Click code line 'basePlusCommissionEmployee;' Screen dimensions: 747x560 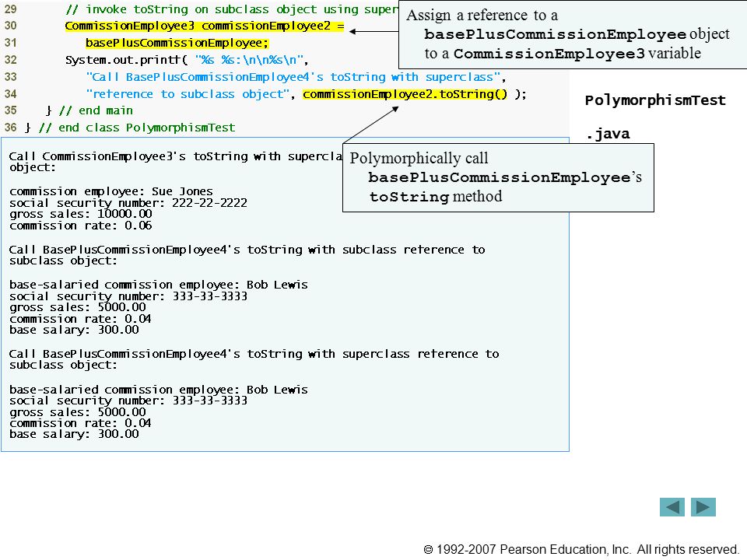coord(177,43)
